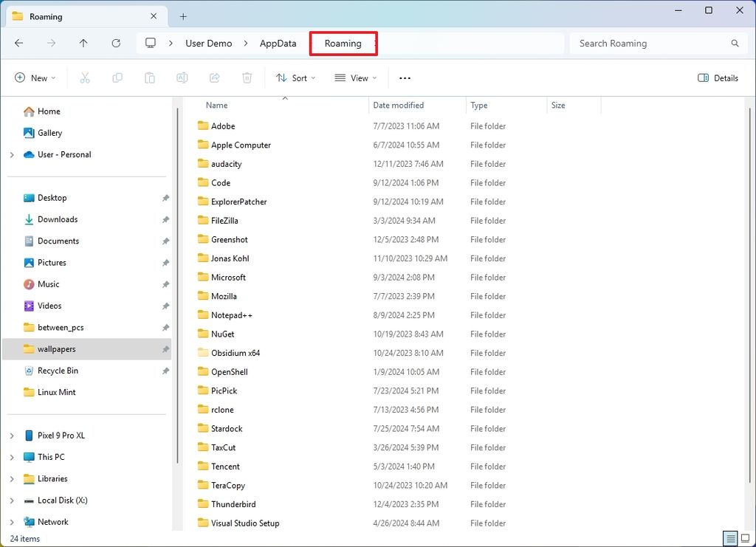Navigate up one folder level

tap(83, 43)
